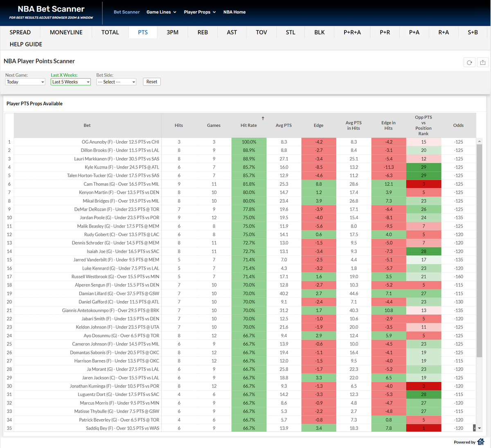
Task: Navigate to NBA Home
Action: [x=234, y=12]
